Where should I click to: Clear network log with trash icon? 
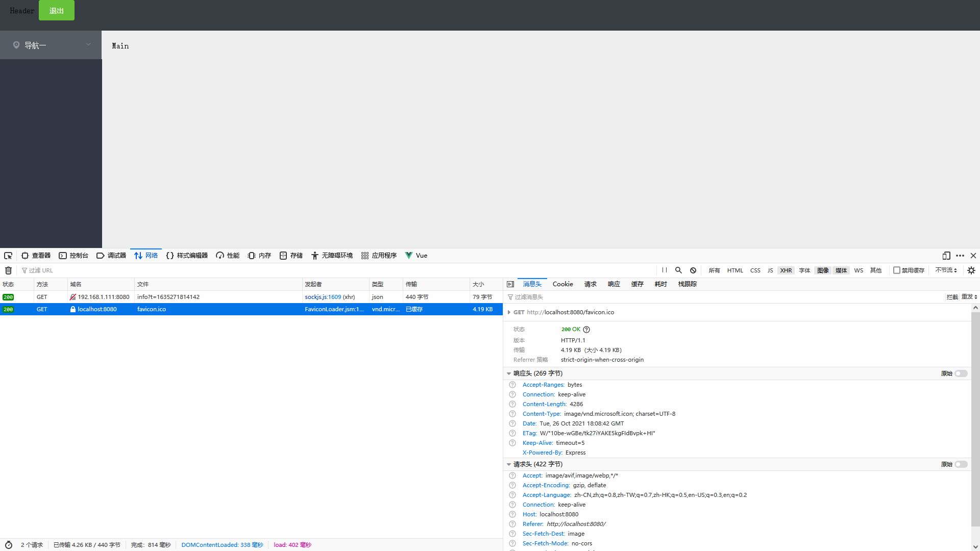pyautogui.click(x=8, y=270)
